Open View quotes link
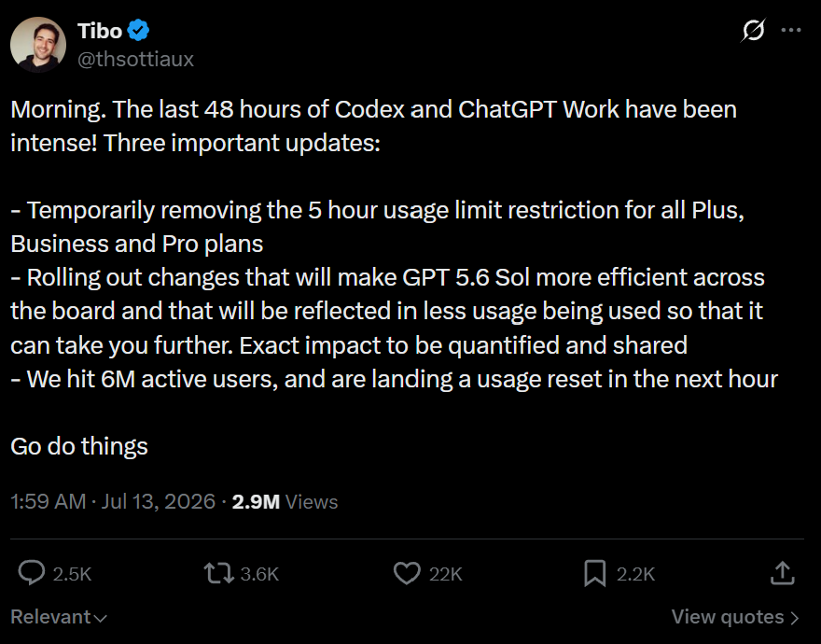 click(x=735, y=617)
